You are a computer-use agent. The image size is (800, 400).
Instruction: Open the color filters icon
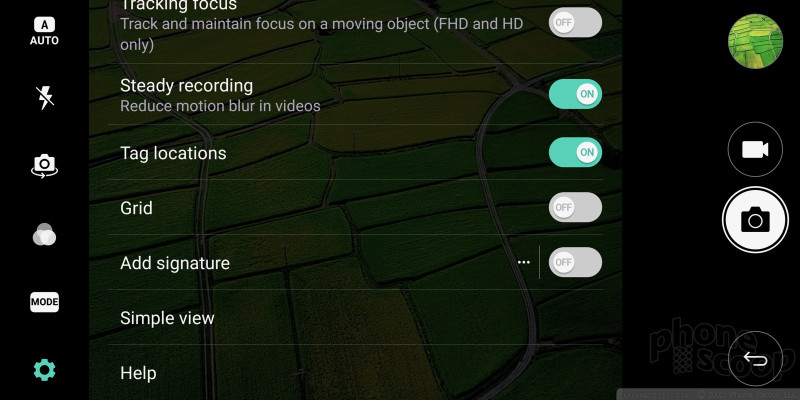click(x=44, y=234)
